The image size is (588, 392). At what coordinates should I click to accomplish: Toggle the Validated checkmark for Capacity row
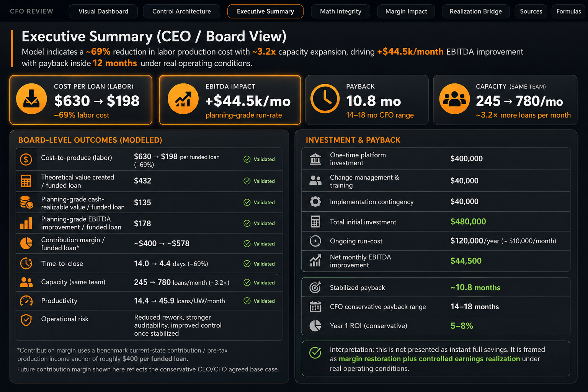click(247, 283)
